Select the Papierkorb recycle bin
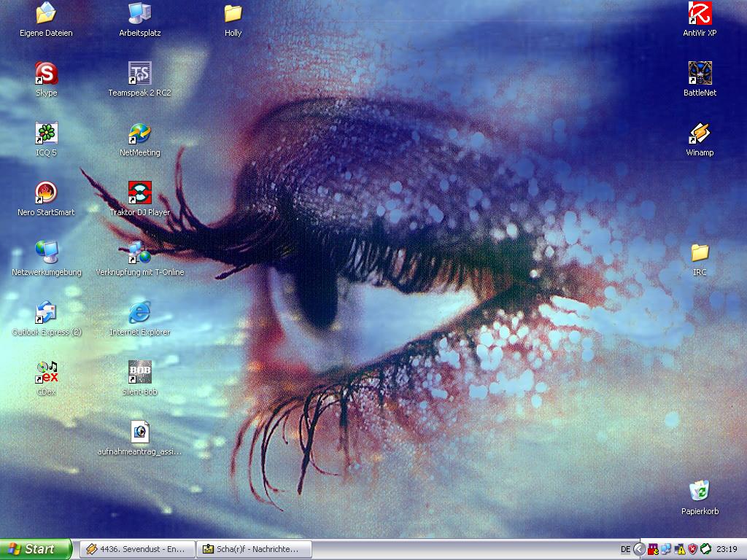Image resolution: width=747 pixels, height=560 pixels. (x=700, y=491)
